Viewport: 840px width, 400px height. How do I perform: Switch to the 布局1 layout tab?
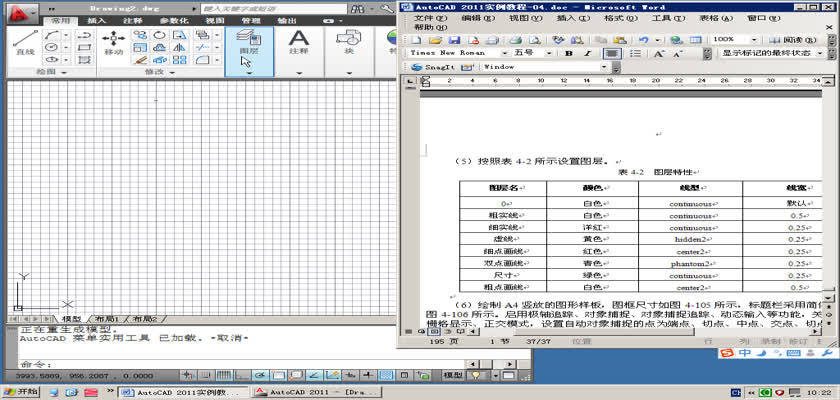click(x=107, y=319)
